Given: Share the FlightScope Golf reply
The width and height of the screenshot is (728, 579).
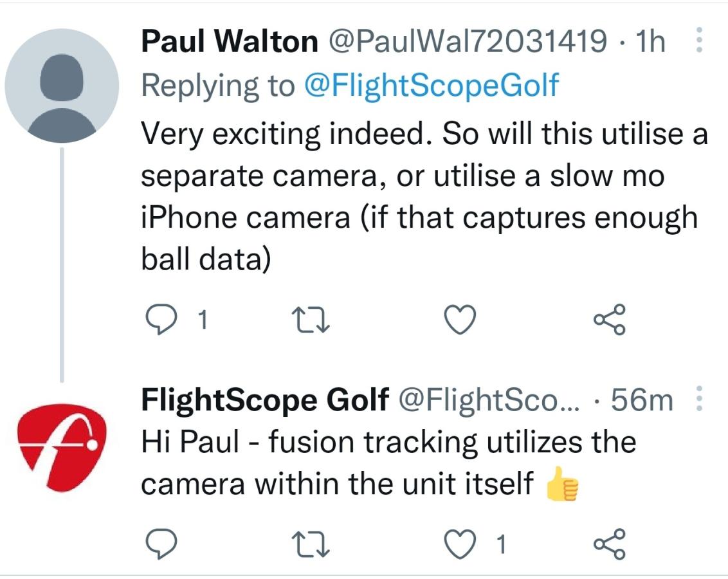Looking at the screenshot, I should pyautogui.click(x=609, y=545).
